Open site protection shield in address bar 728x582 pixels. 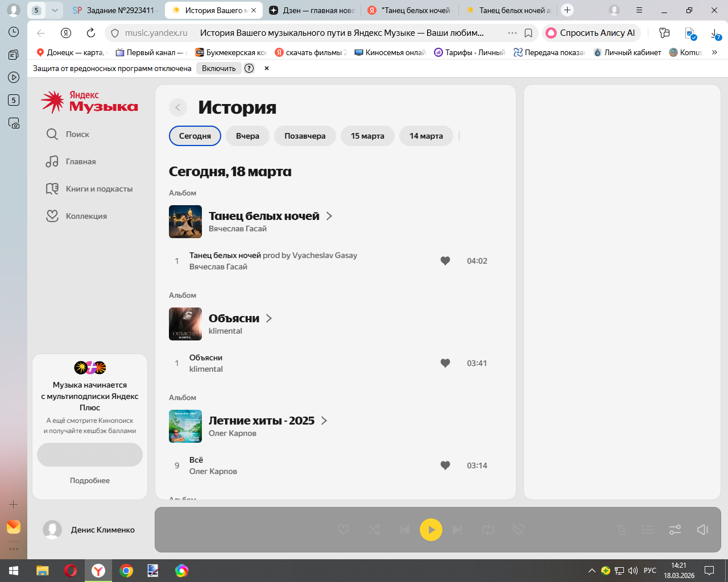114,33
